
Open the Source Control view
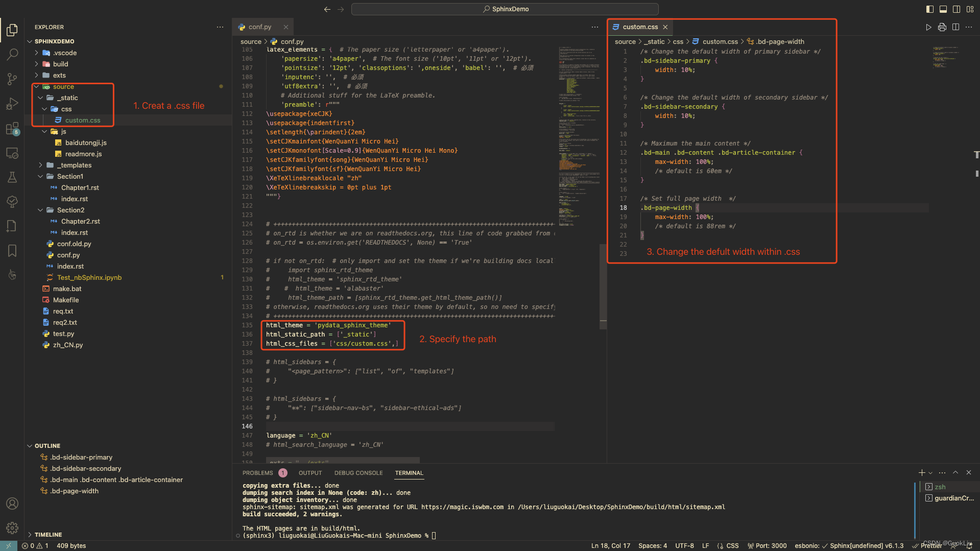point(12,79)
